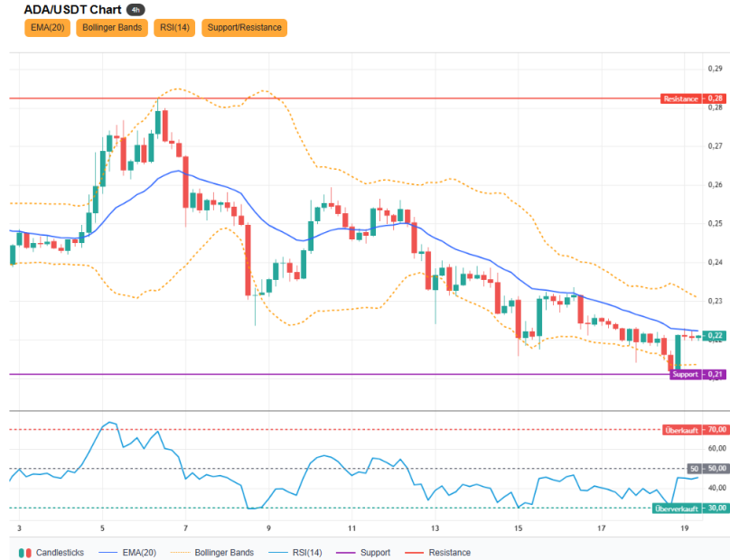The image size is (730, 560).
Task: Click the date label 11 on time axis
Action: coord(352,528)
